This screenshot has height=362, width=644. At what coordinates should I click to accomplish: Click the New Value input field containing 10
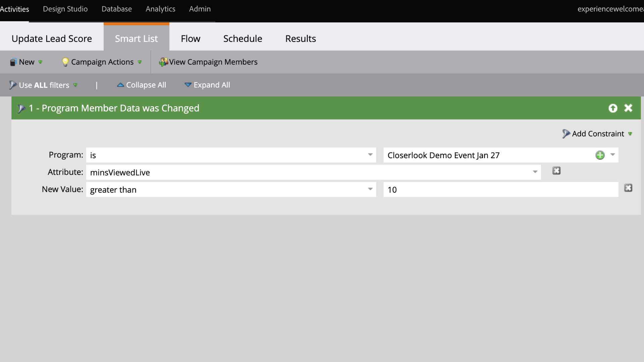tap(501, 189)
